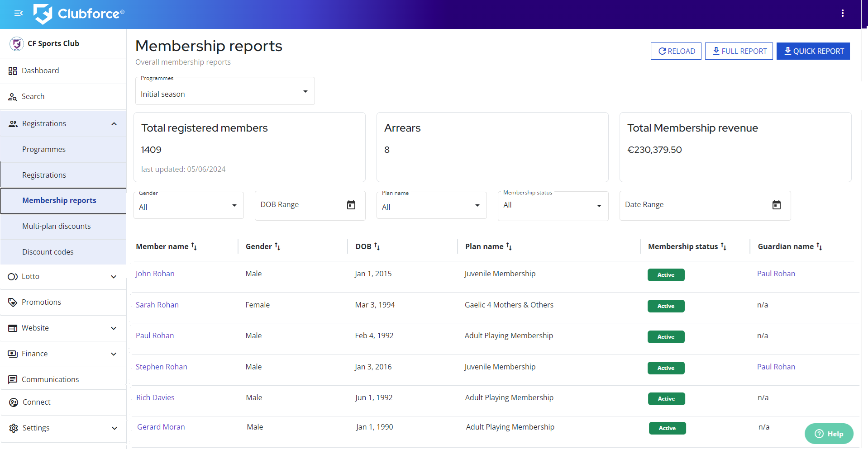The image size is (868, 449).
Task: Sort by Membership status arrows
Action: pos(724,246)
